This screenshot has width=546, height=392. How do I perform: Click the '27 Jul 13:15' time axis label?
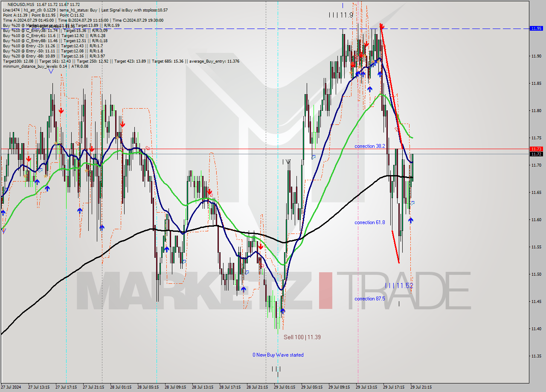[x=39, y=387]
